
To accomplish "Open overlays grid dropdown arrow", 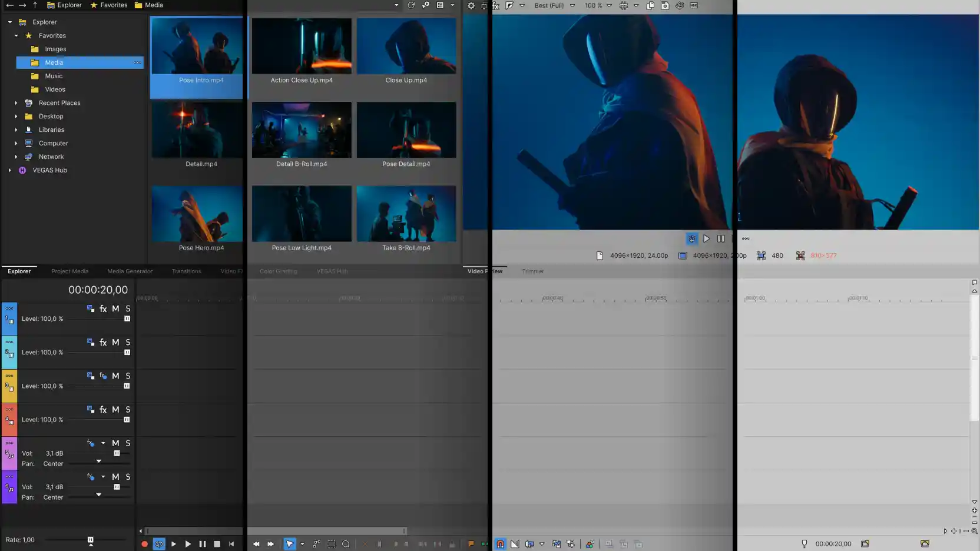I will point(636,5).
